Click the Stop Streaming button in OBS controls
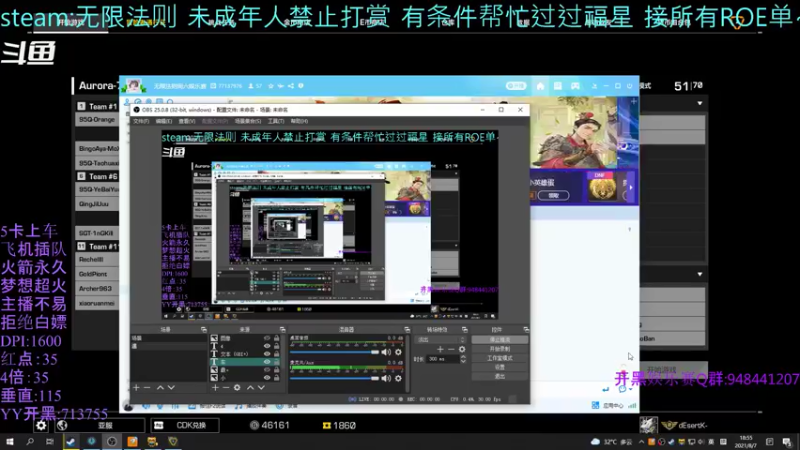Screen dimensions: 800x450 (x=500, y=340)
